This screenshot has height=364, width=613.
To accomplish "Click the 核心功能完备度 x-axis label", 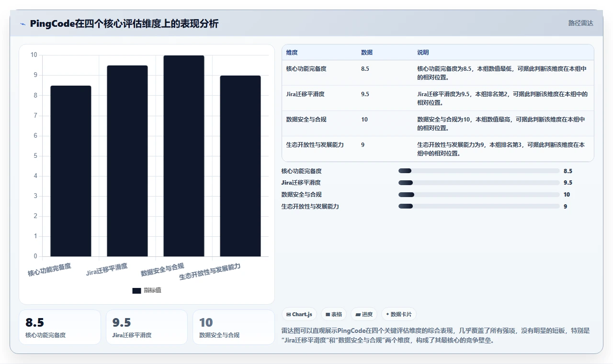I will pyautogui.click(x=49, y=270).
